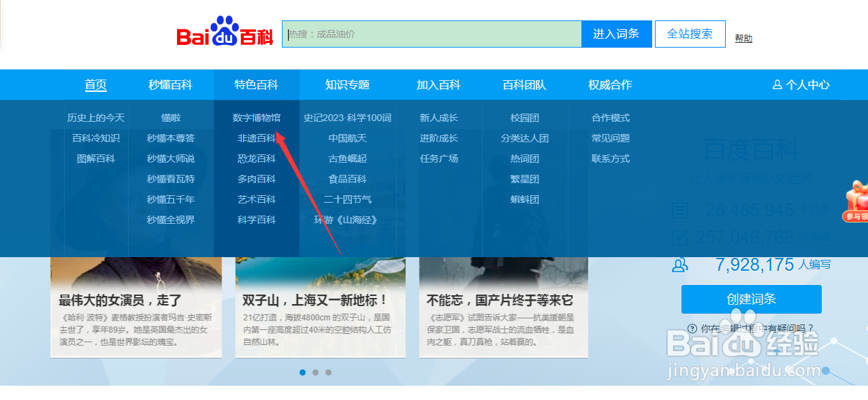Select 史记2023·科学100词 from 知识专题
Image resolution: width=868 pixels, height=400 pixels.
click(x=349, y=117)
